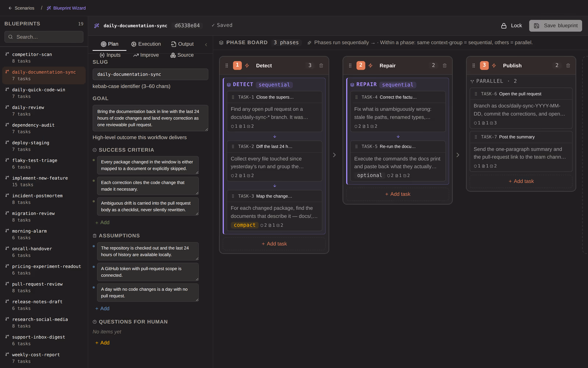Click the Publish phase drag handle

point(474,66)
